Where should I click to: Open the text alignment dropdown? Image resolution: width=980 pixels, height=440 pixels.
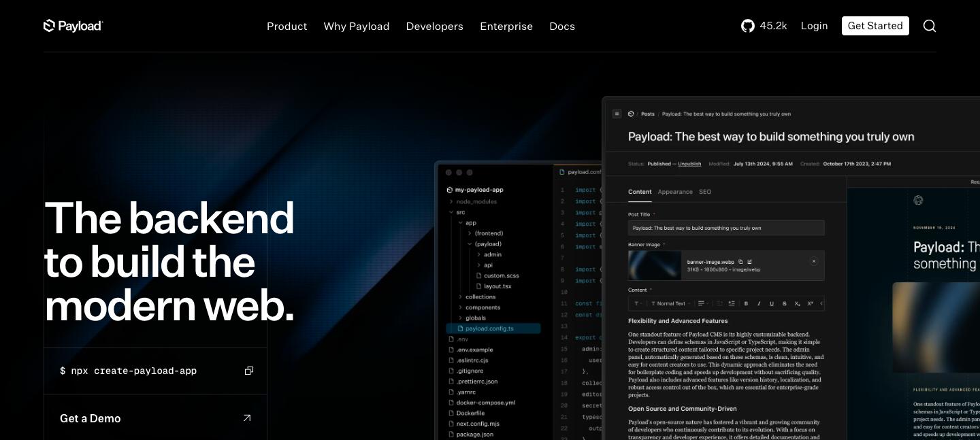pyautogui.click(x=704, y=303)
